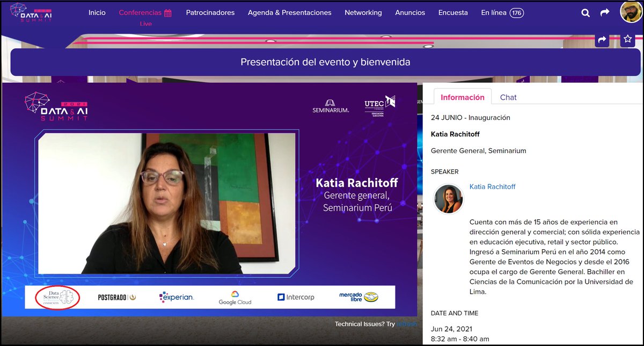
Task: Open the search tool
Action: point(585,12)
